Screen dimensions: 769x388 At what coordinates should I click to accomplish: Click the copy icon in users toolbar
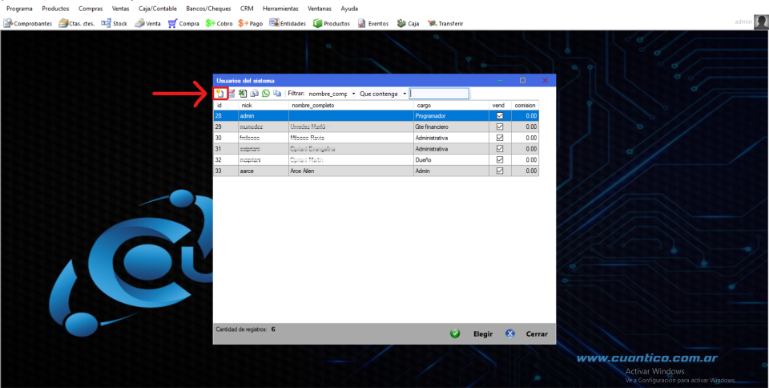click(277, 94)
